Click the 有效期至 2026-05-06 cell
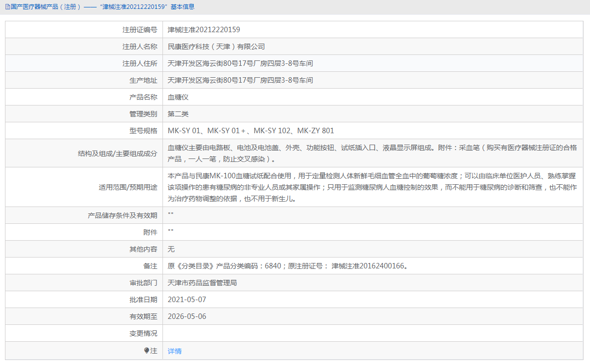The height and width of the screenshot is (364, 590). tap(187, 316)
